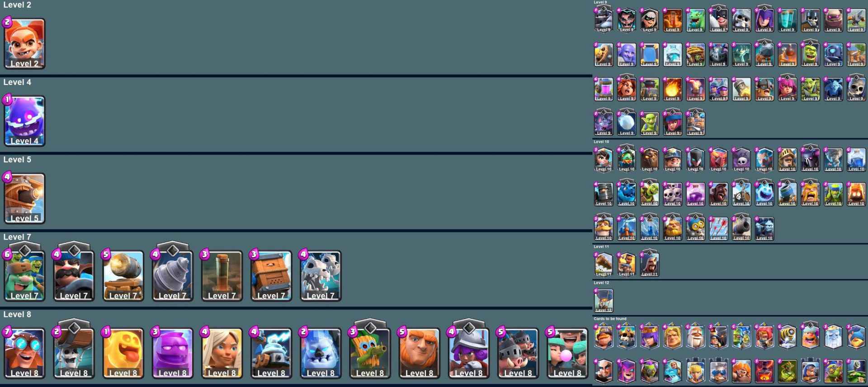Tap the Giant card at Level 8
The height and width of the screenshot is (387, 868).
click(x=419, y=353)
